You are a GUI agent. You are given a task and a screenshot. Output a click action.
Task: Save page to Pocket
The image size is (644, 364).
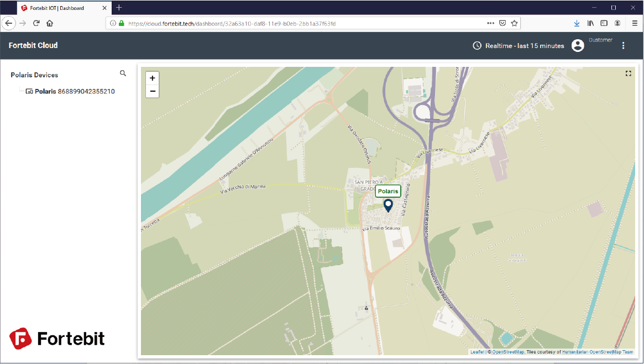pos(502,23)
